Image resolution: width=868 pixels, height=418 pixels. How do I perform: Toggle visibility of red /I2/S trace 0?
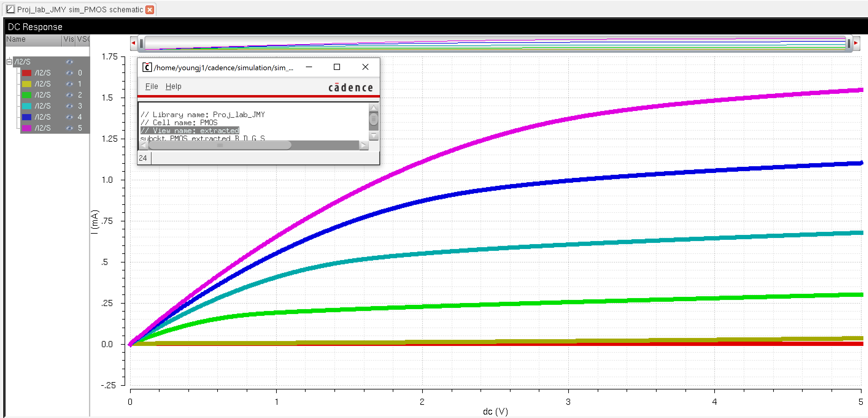click(x=69, y=73)
